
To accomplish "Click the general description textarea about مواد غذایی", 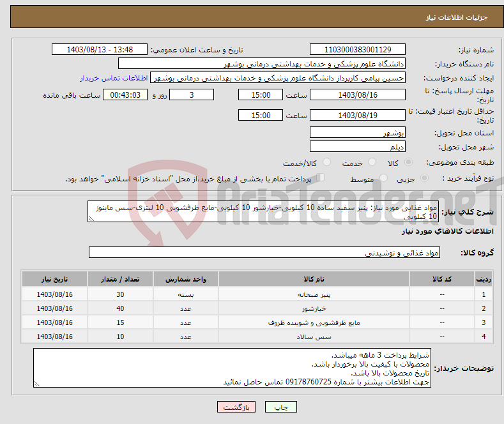I will (x=263, y=211).
